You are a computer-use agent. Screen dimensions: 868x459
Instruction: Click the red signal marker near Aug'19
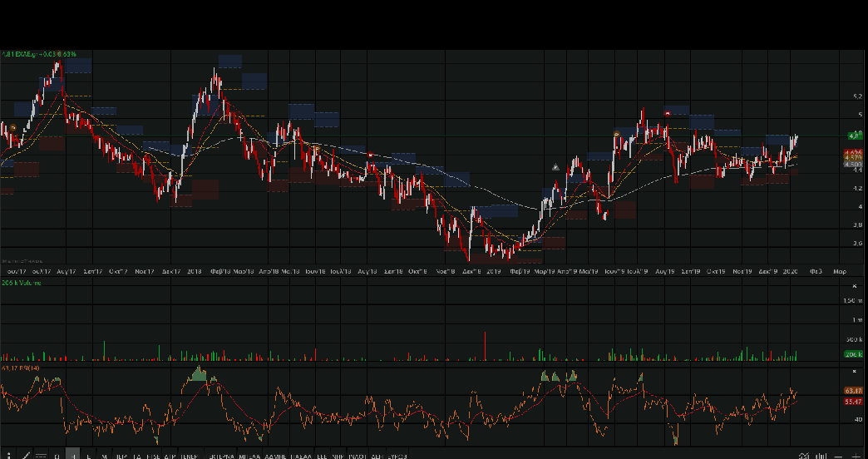coord(668,112)
